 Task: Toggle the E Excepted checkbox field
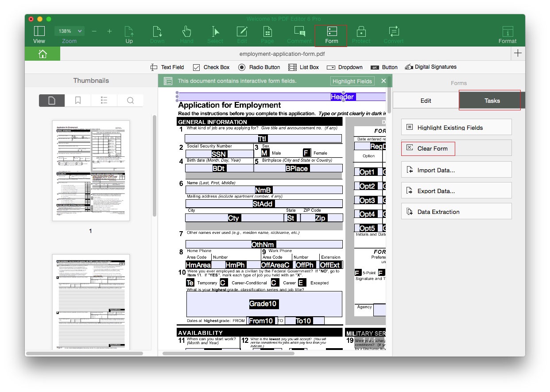coord(302,283)
